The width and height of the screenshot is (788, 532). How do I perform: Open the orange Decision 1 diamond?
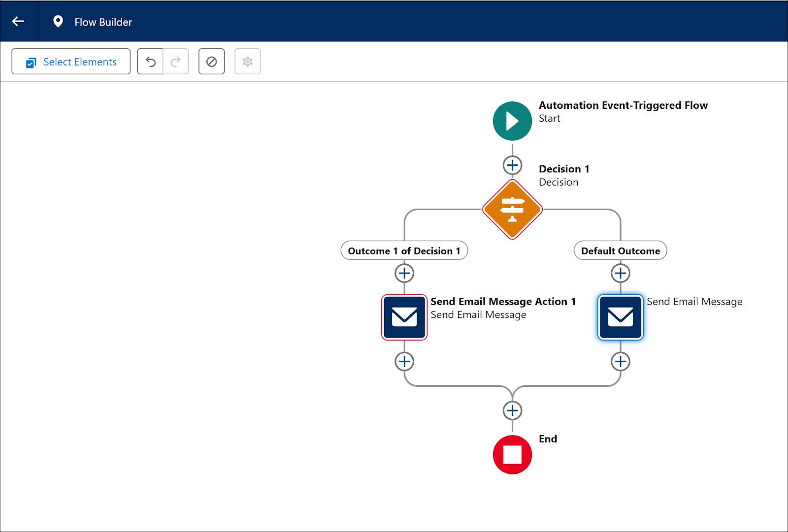512,209
